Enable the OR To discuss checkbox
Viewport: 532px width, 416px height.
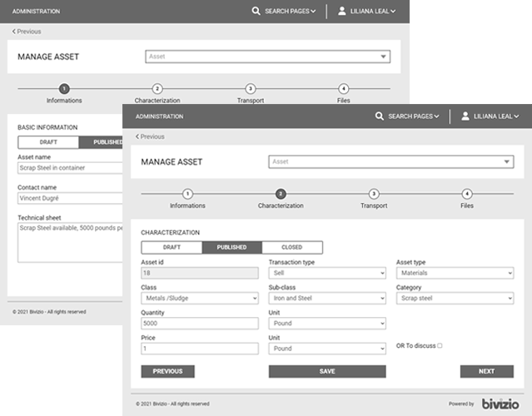tap(440, 345)
